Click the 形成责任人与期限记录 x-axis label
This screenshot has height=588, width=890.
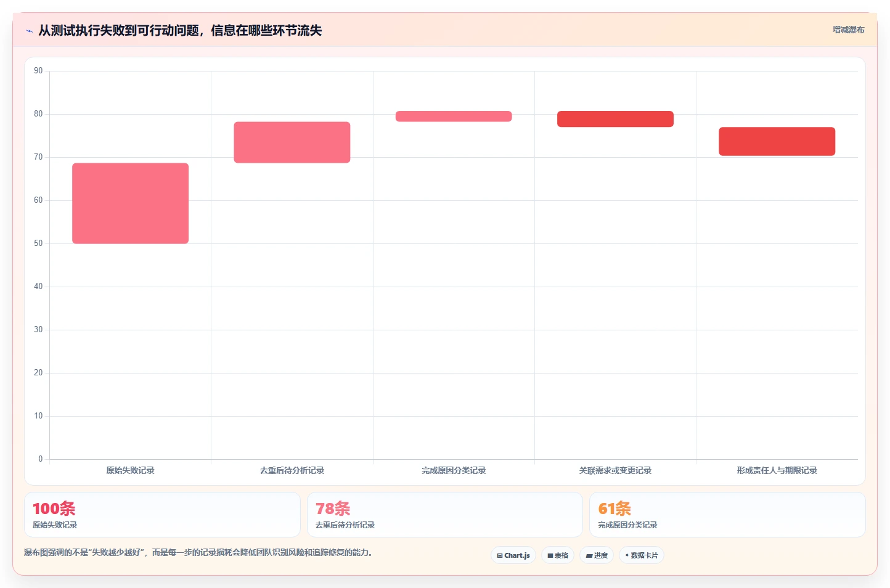click(x=777, y=470)
